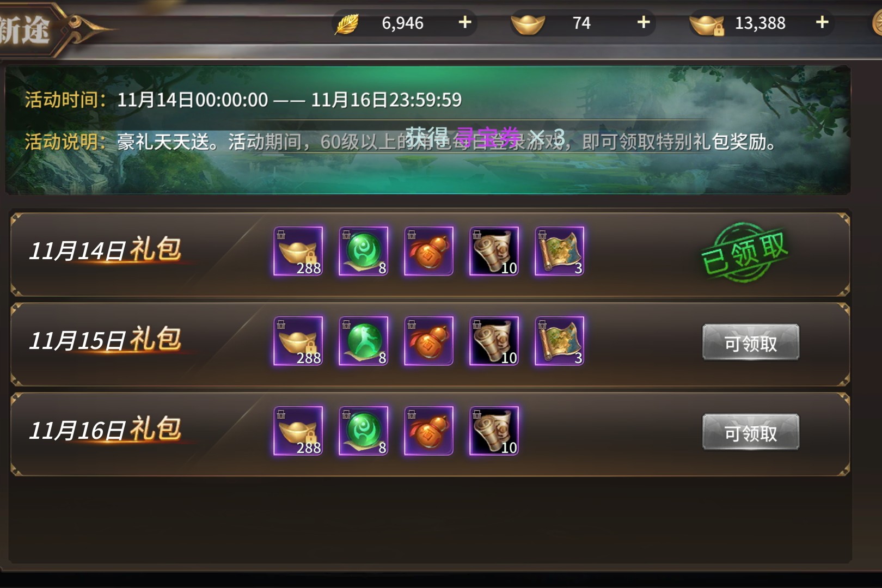
Task: View green orb reward in 11月16日 pack
Action: (364, 431)
